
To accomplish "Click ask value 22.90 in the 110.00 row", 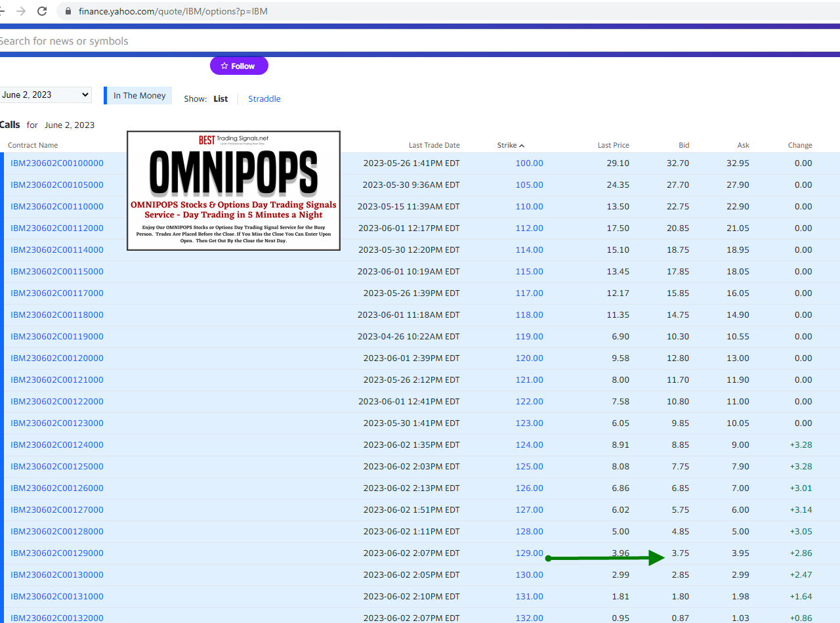I will 738,207.
